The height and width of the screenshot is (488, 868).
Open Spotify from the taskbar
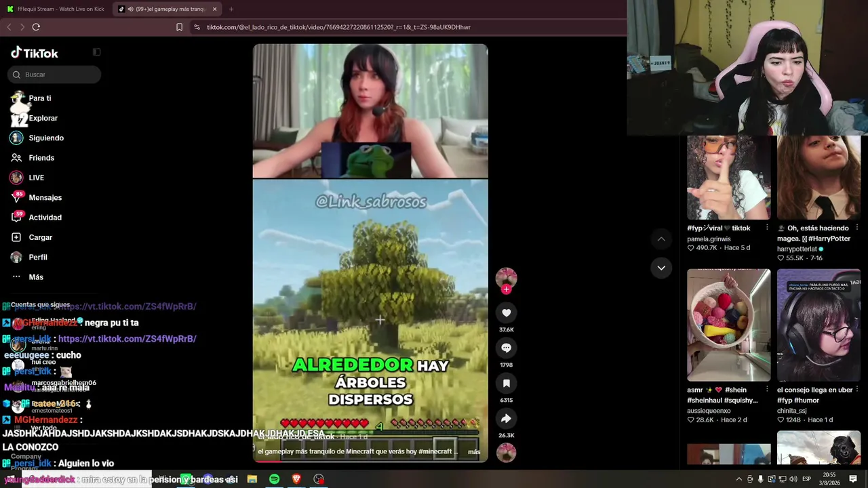point(274,479)
